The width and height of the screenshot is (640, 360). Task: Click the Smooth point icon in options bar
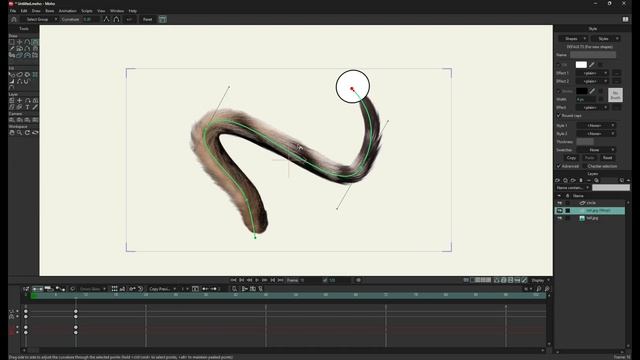pos(116,19)
